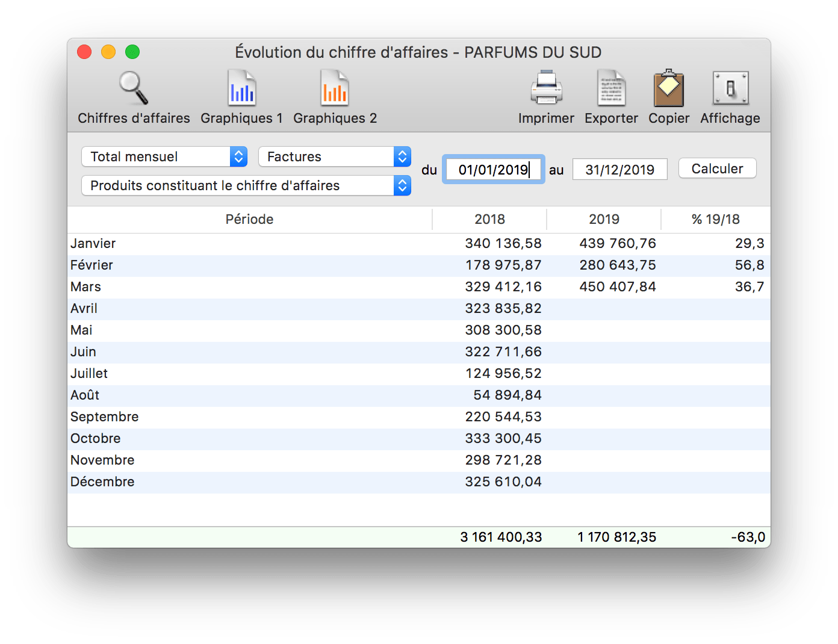Click the value 280 643,75
The image size is (838, 644).
click(x=618, y=265)
